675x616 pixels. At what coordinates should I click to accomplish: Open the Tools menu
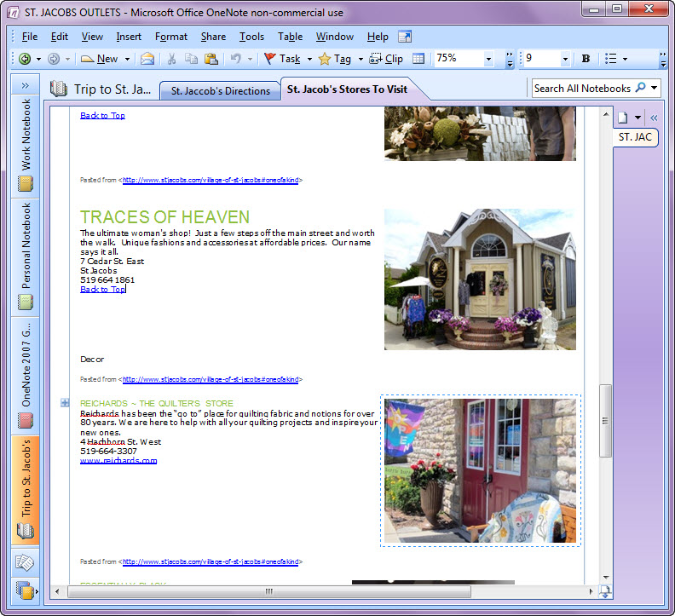point(251,37)
